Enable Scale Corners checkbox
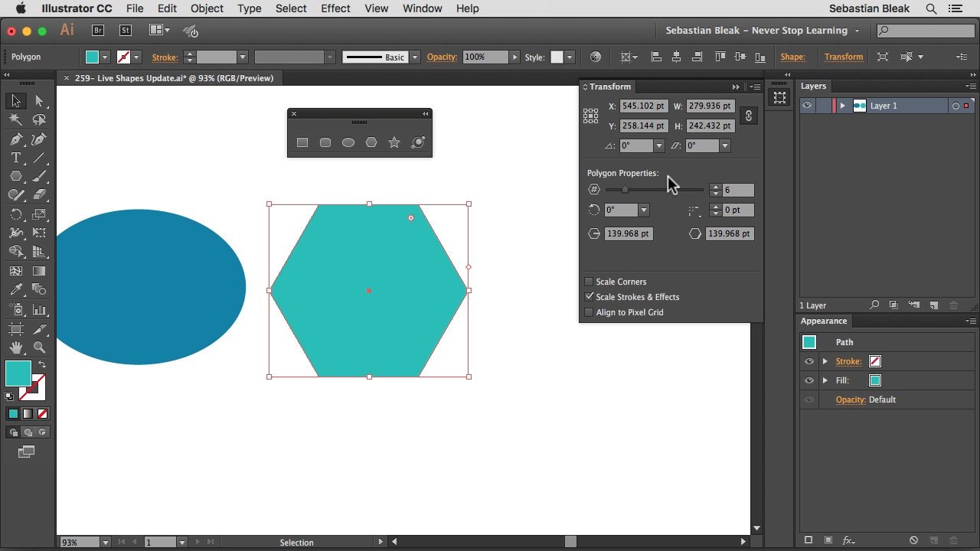This screenshot has height=551, width=980. (x=590, y=282)
